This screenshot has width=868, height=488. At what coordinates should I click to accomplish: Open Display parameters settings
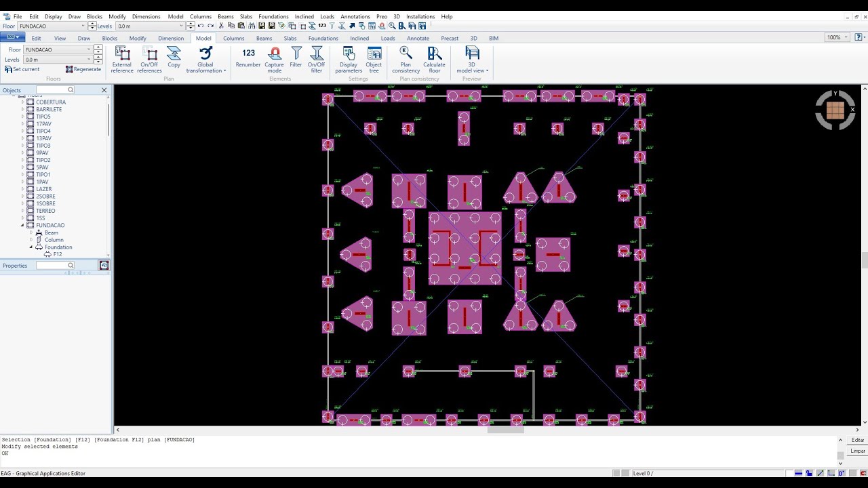pyautogui.click(x=349, y=60)
